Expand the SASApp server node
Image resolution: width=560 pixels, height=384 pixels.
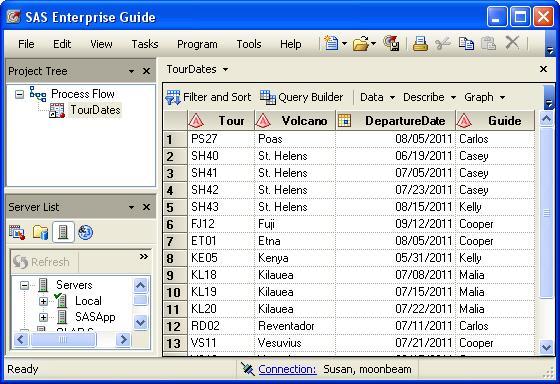(43, 317)
